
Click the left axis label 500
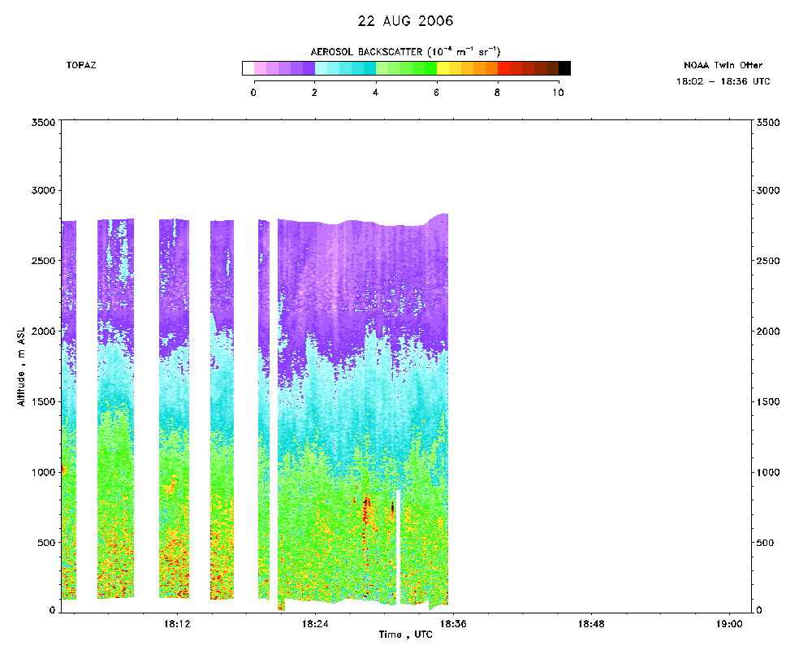(46, 543)
